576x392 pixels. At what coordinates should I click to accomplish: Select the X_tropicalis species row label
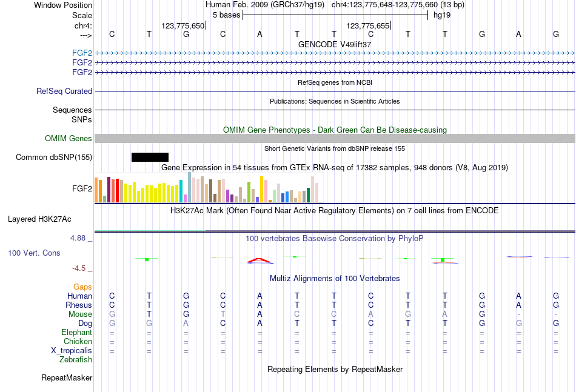(72, 351)
